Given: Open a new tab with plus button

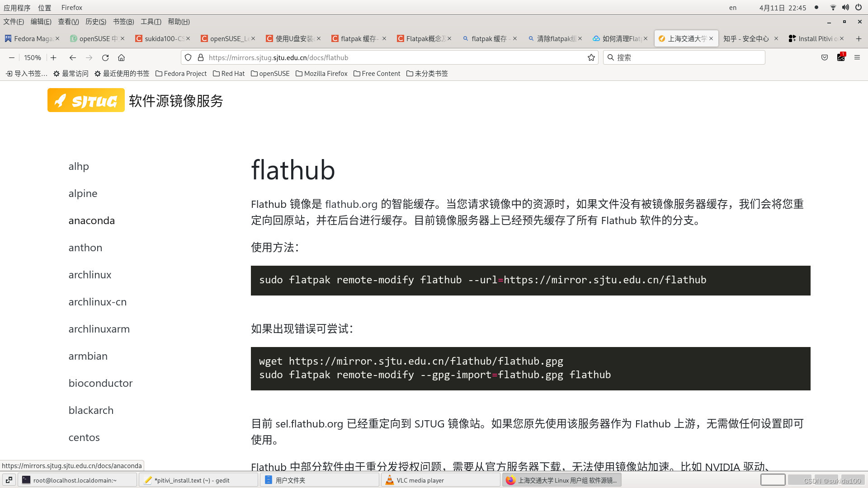Looking at the screenshot, I should pos(859,38).
